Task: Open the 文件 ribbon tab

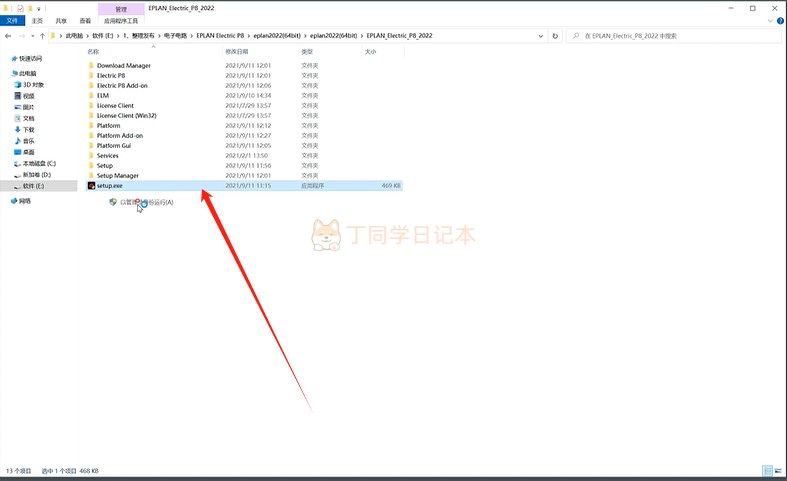Action: [x=12, y=21]
